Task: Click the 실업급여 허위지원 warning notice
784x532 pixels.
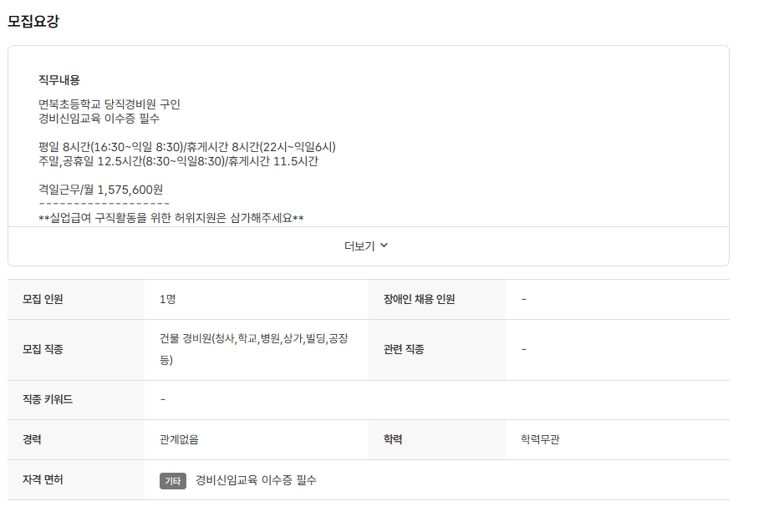Action: click(x=171, y=218)
